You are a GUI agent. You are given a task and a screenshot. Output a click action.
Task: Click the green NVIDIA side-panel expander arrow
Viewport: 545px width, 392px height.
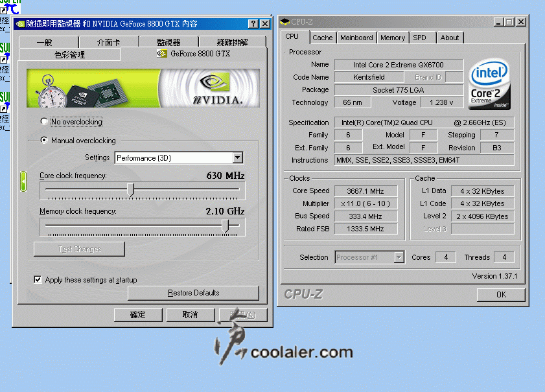[23, 181]
